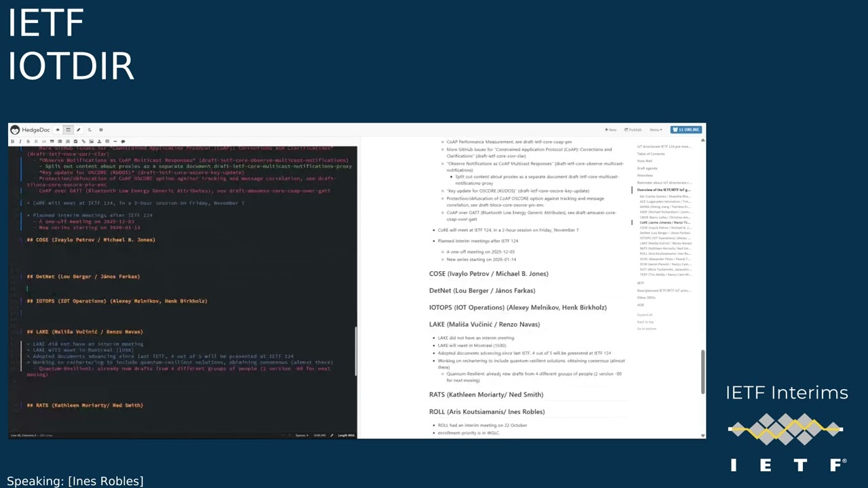
Task: Jump to Draft agenda in table of contents
Action: [647, 168]
